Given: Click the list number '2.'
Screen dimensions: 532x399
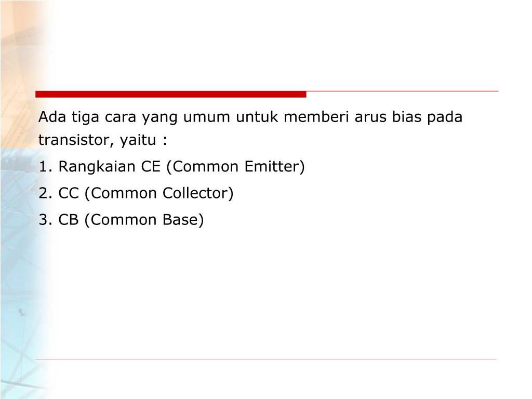Looking at the screenshot, I should coord(46,193).
